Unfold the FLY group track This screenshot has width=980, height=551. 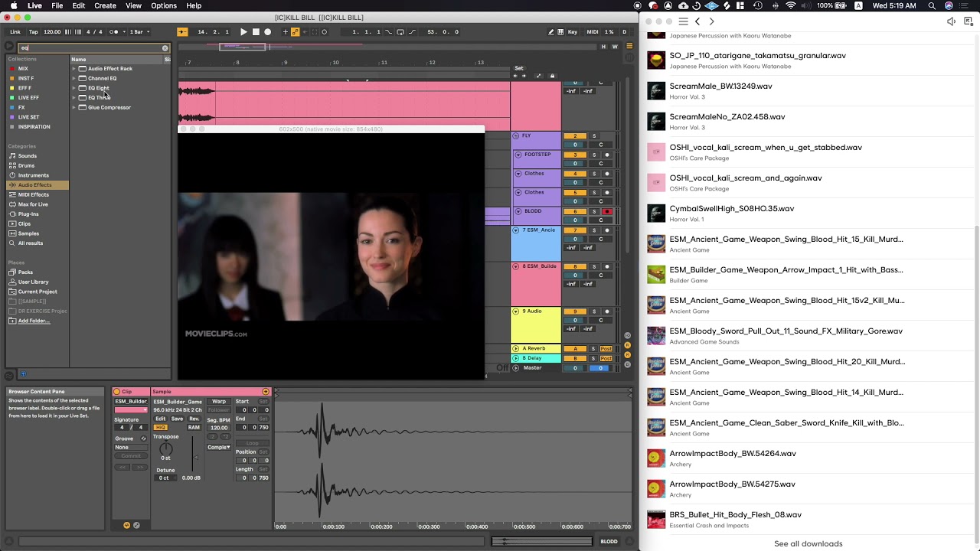tap(515, 135)
